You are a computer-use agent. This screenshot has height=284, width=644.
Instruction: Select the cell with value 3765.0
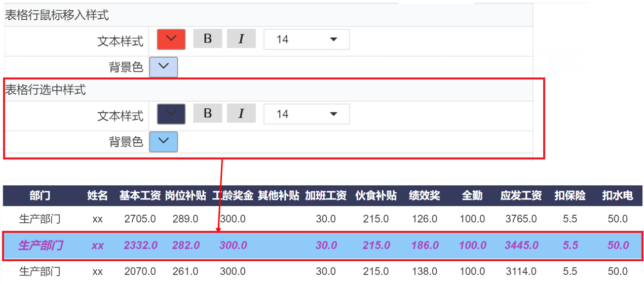pos(521,219)
